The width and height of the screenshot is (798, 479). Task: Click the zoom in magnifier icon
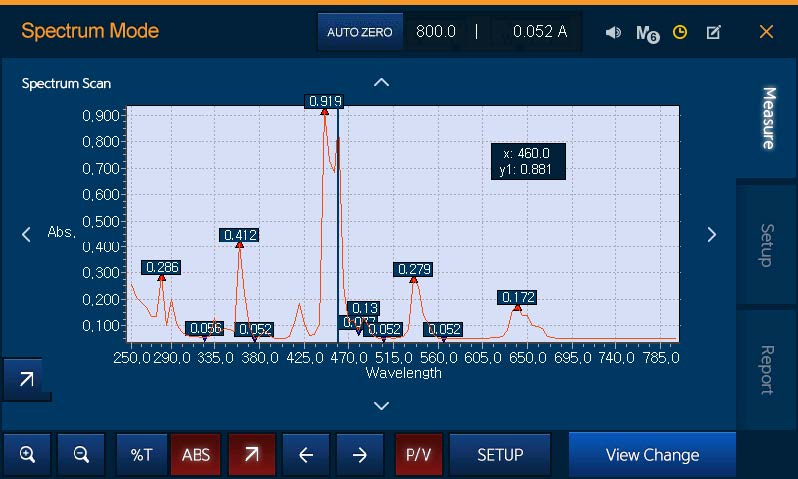coord(28,455)
